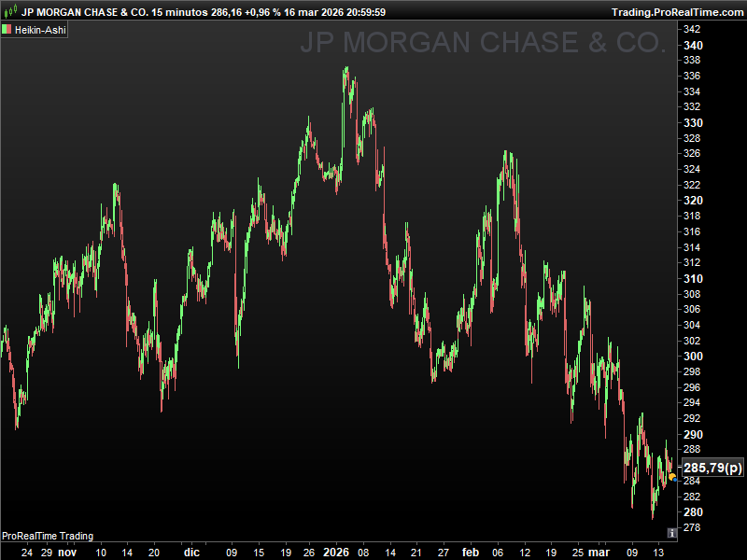Image resolution: width=747 pixels, height=560 pixels.
Task: Click the 'JP MORGAN CHASE & CO.' header title
Action: tap(85, 12)
